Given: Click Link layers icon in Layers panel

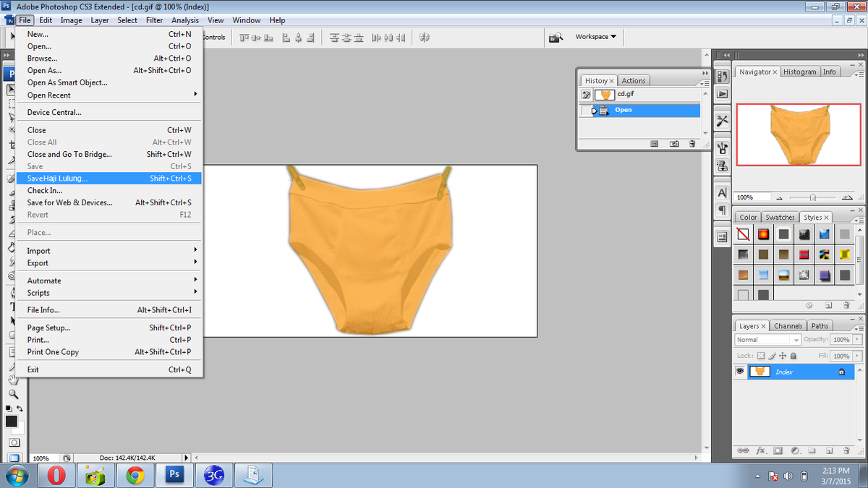Looking at the screenshot, I should coord(743,450).
